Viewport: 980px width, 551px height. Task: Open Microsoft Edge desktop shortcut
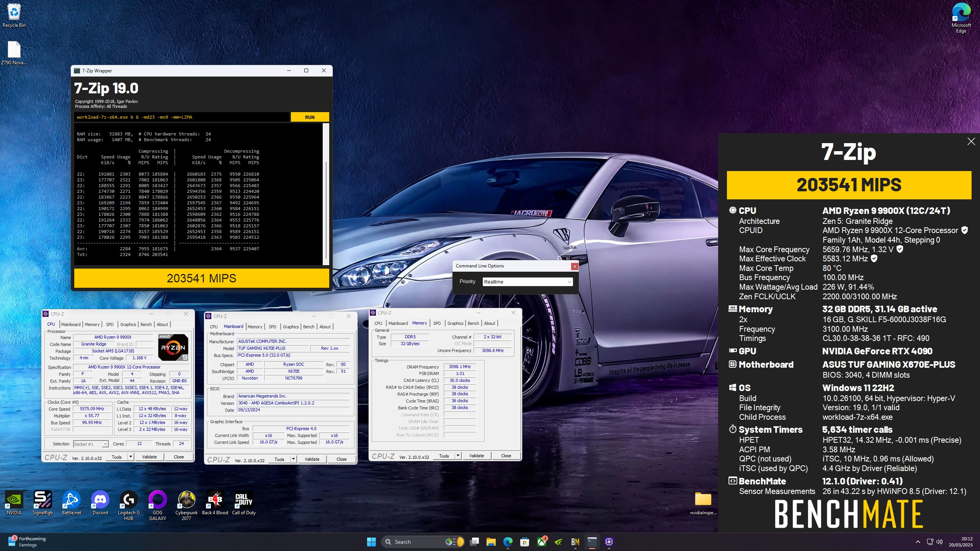coord(961,18)
